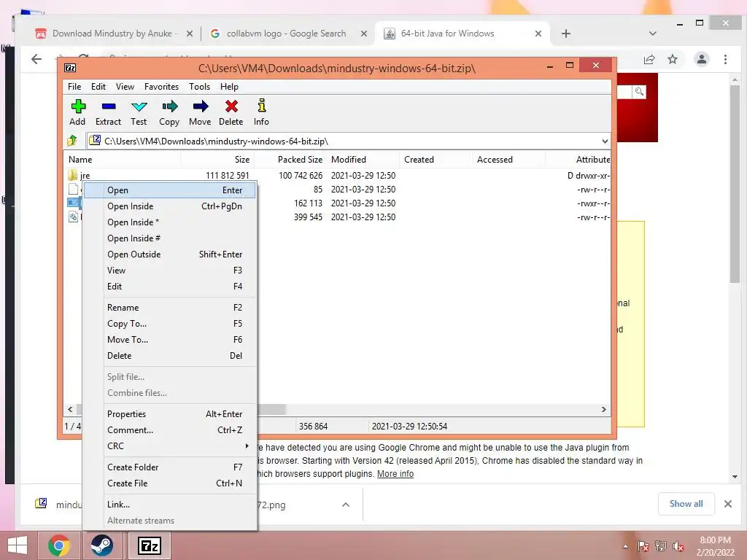Image resolution: width=747 pixels, height=560 pixels.
Task: Click the 7-Zip taskbar button
Action: pyautogui.click(x=149, y=545)
